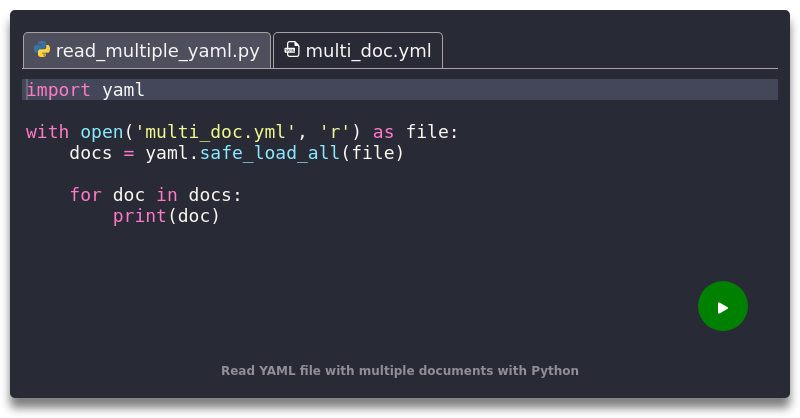Click the open function name
The image size is (800, 418).
(102, 132)
